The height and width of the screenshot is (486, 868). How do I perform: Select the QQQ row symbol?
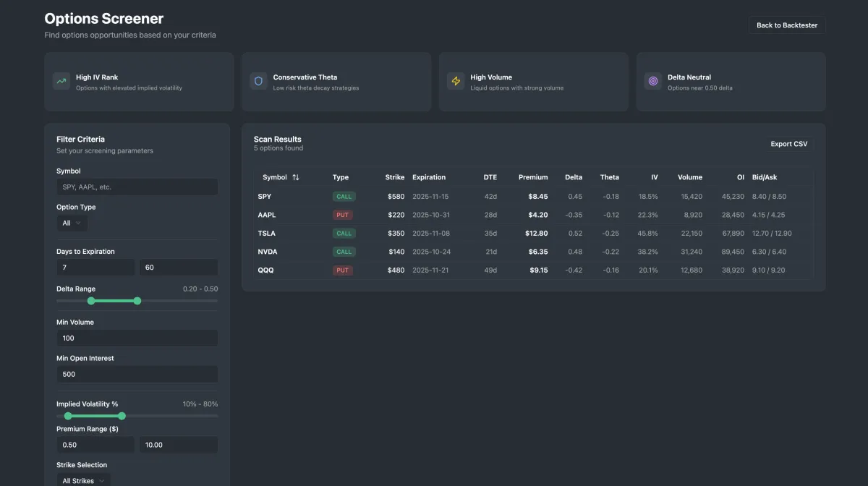point(265,270)
